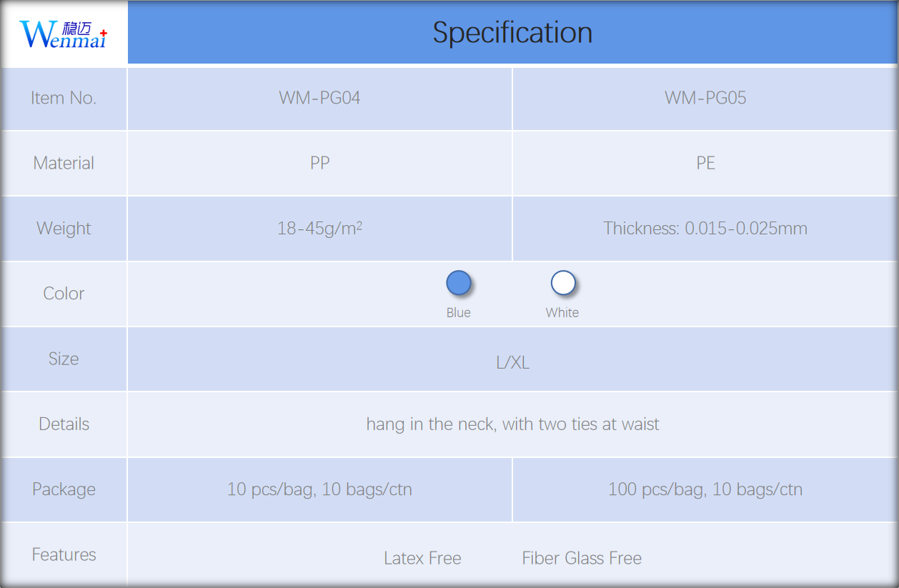This screenshot has width=899, height=588.
Task: Click the WM-PG04 item number cell
Action: tap(319, 99)
